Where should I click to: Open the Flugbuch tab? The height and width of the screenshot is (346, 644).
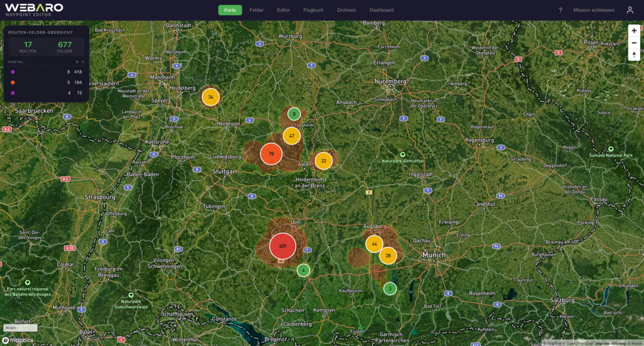tap(314, 10)
